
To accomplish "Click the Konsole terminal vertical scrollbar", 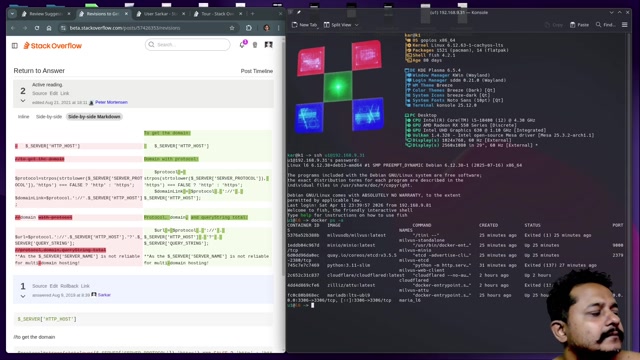I will 630,192.
